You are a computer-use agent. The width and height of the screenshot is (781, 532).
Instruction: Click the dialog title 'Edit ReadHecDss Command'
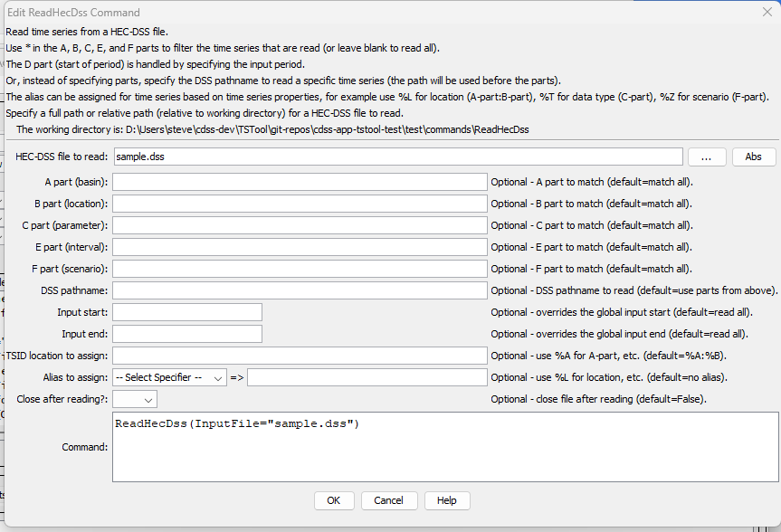(x=73, y=13)
